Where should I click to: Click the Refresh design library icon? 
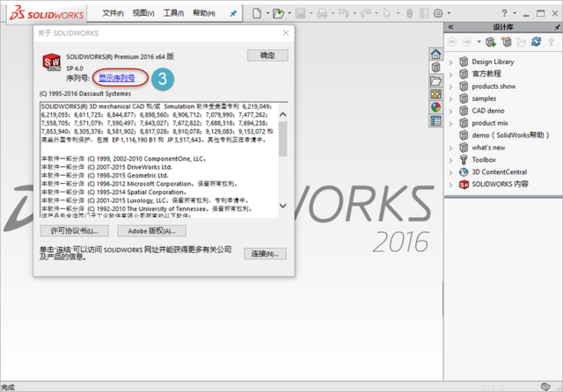tap(537, 41)
